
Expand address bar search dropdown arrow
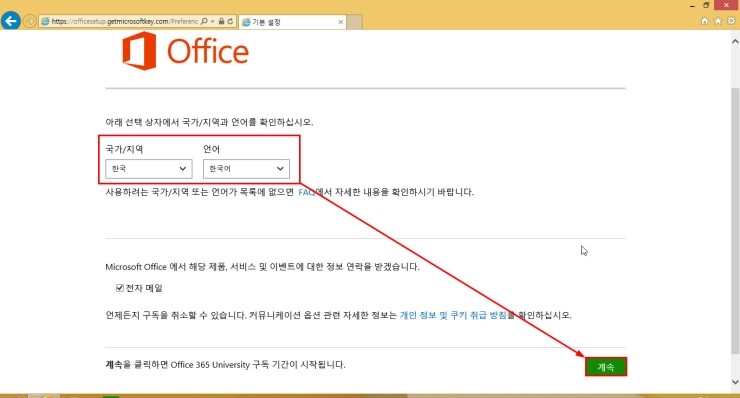click(212, 21)
